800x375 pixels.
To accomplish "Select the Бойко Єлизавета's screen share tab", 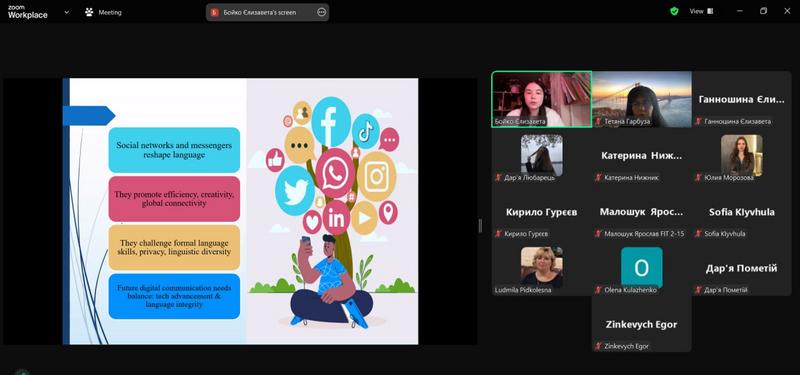I will click(267, 12).
